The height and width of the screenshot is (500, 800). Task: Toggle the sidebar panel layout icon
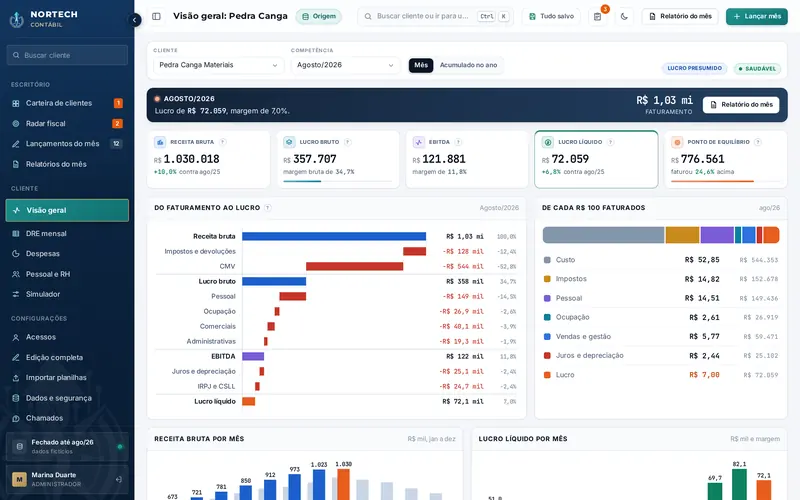pos(156,16)
